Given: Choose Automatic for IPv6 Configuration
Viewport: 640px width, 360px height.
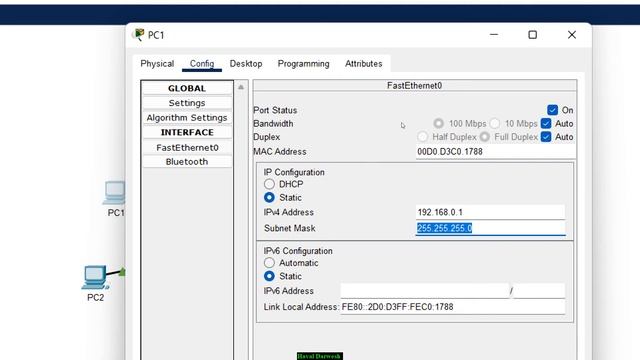Looking at the screenshot, I should click(x=269, y=263).
